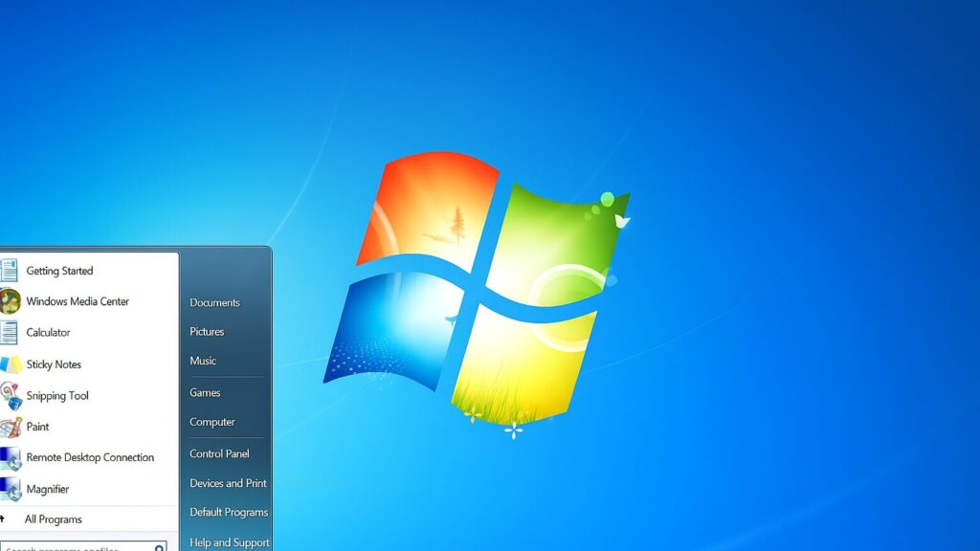980x551 pixels.
Task: Open the Games folder
Action: tap(205, 392)
